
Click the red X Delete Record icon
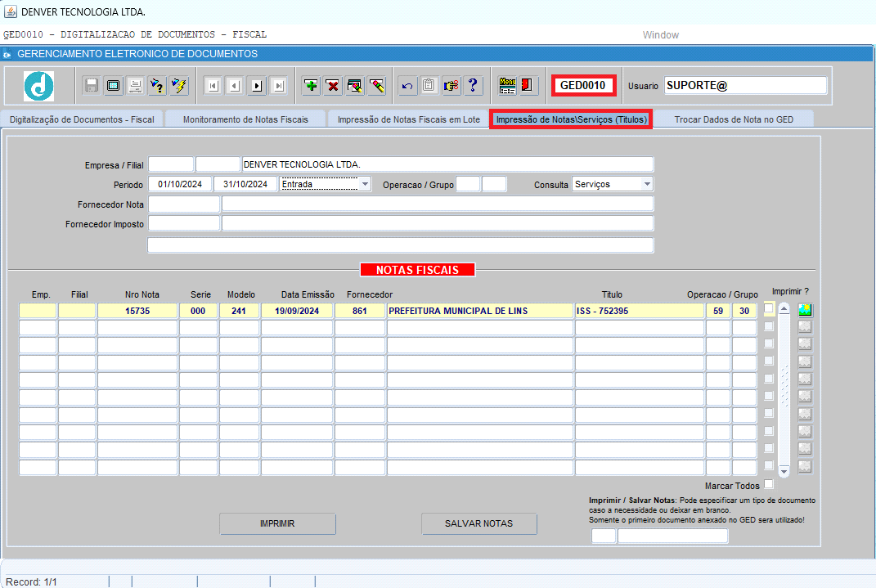coord(333,85)
